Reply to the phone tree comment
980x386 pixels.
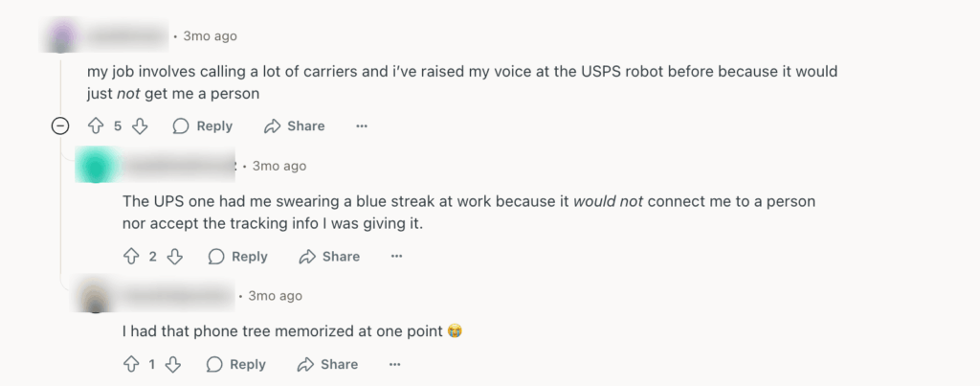(236, 364)
